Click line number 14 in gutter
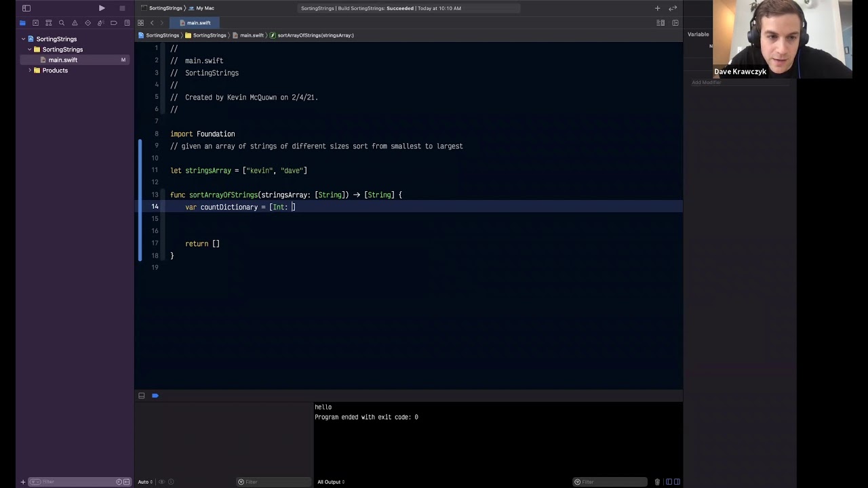868x488 pixels. pos(155,207)
